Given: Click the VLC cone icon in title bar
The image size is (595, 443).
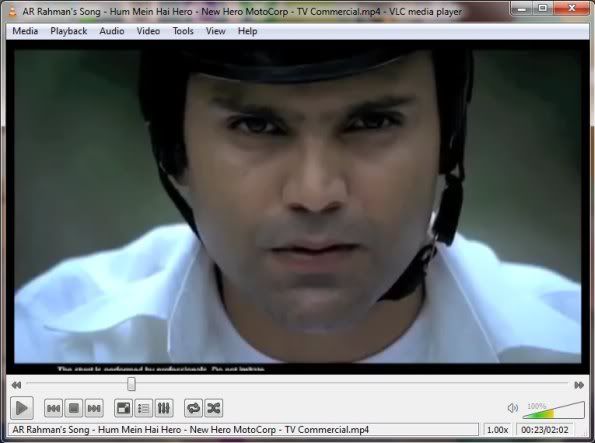Looking at the screenshot, I should 13,11.
